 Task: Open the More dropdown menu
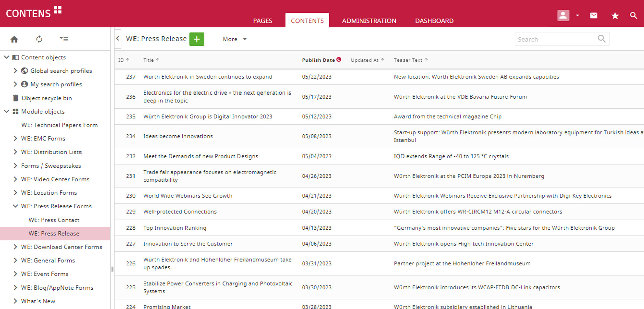coord(234,39)
